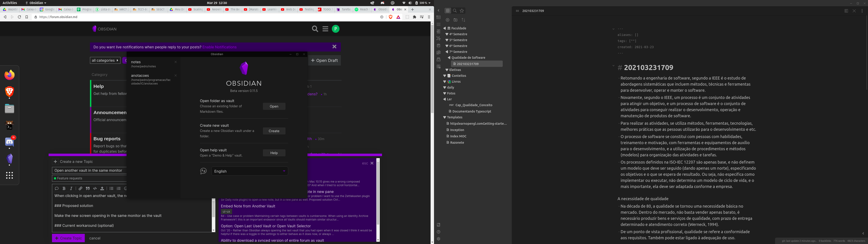The image size is (868, 244).
Task: Click the topic title input field
Action: pos(89,170)
